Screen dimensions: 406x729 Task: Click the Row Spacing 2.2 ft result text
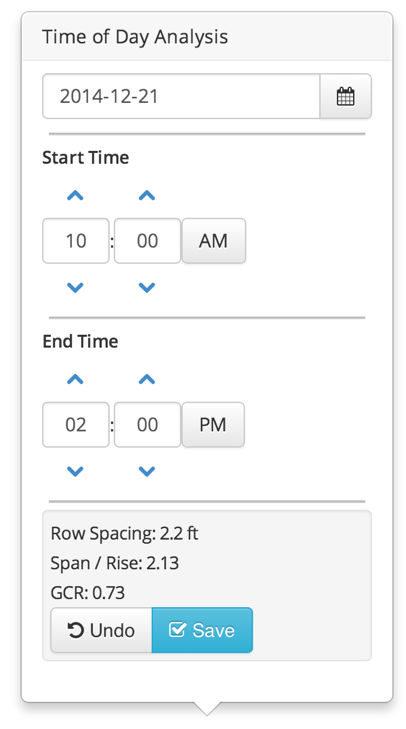coord(124,533)
